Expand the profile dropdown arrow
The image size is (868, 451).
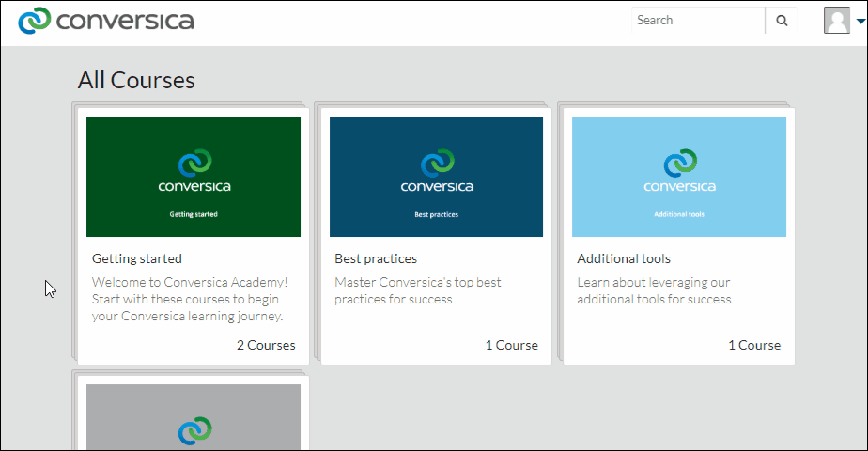pos(860,21)
